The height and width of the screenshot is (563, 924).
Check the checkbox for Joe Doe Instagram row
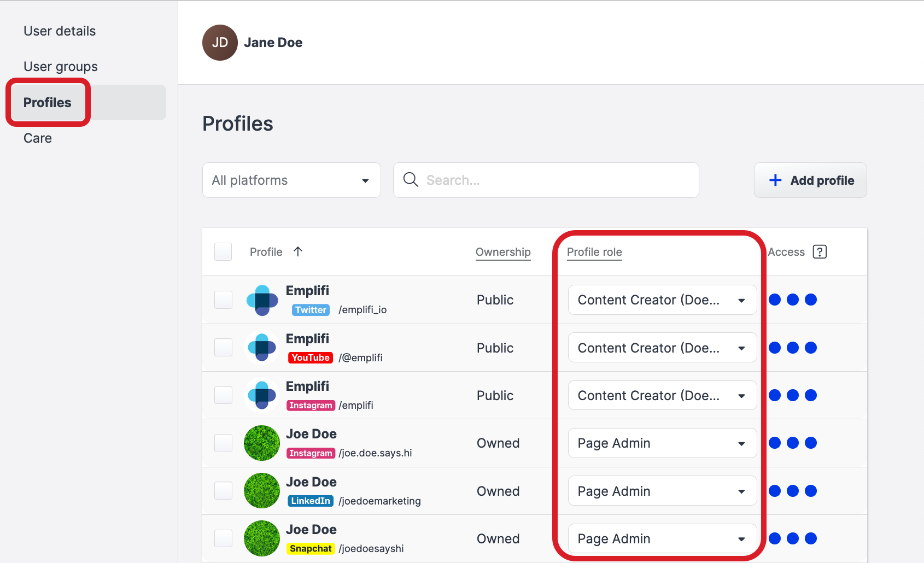tap(223, 443)
